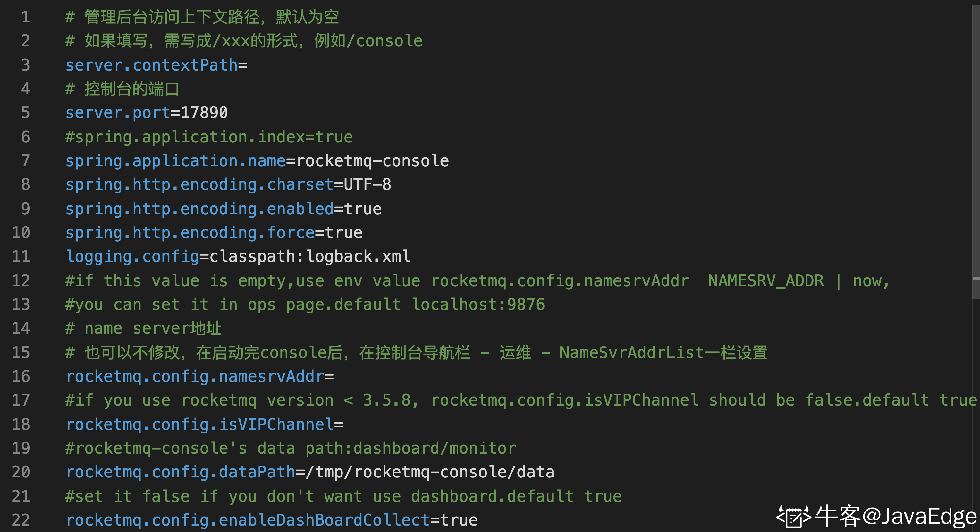This screenshot has width=980, height=532.
Task: Select line number 12 in the gutter
Action: click(x=21, y=281)
